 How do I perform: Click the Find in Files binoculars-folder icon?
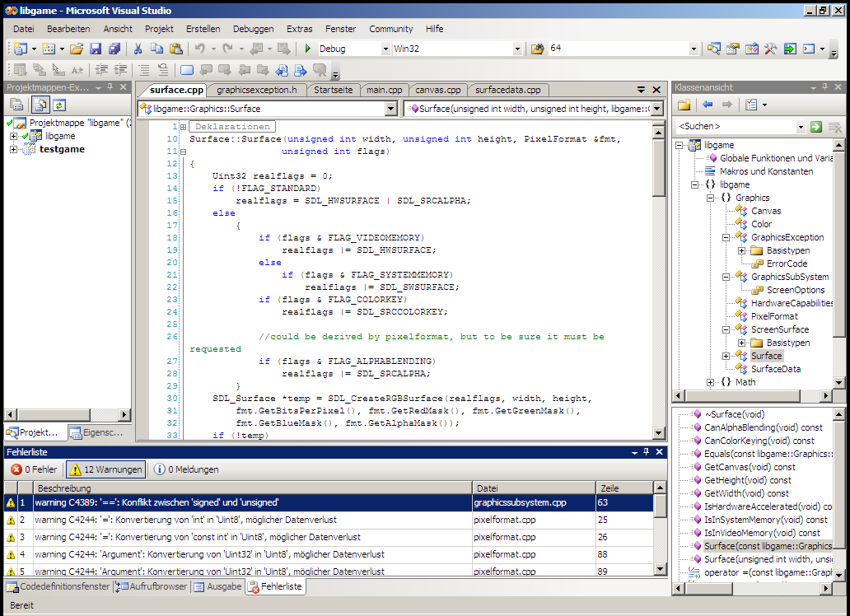click(x=537, y=49)
